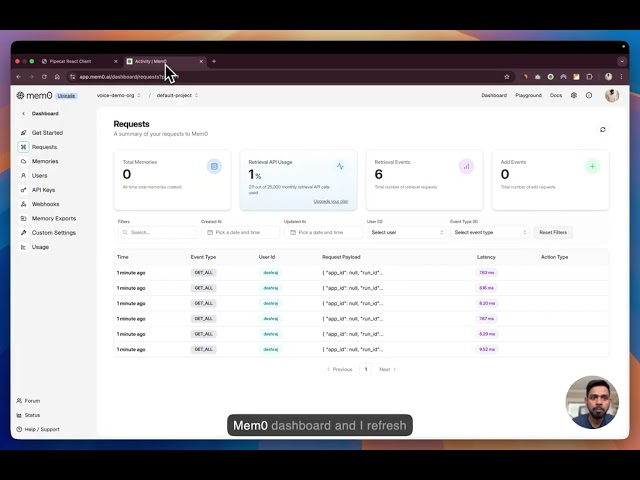Click the Latency column header
This screenshot has height=480, width=640.
[486, 257]
